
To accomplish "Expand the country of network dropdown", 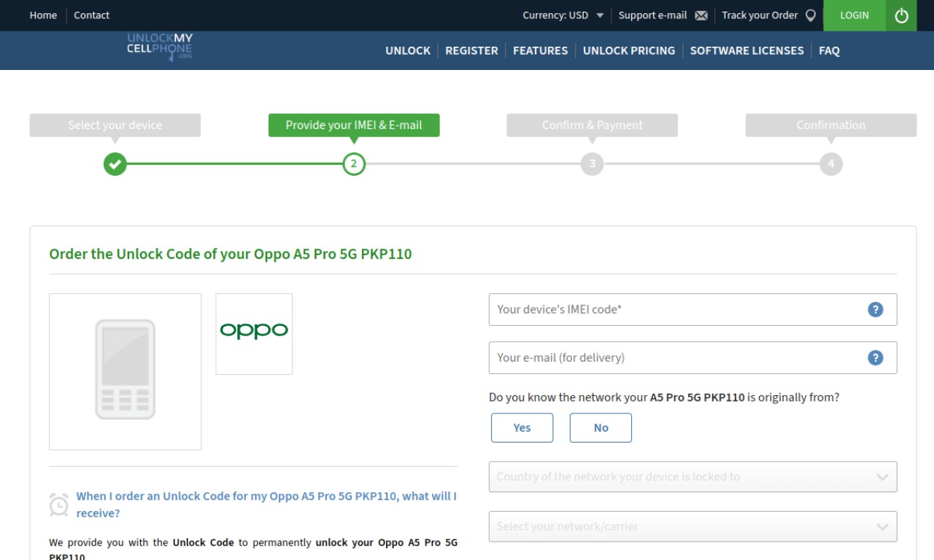I will coord(692,477).
